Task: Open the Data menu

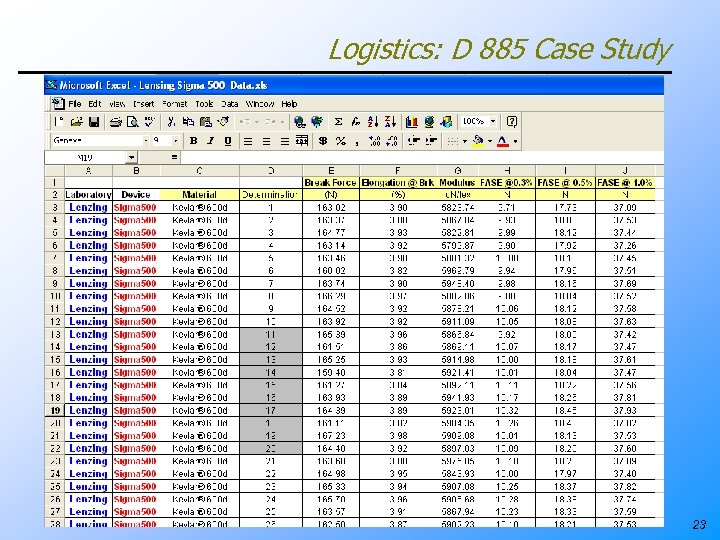Action: (x=230, y=104)
